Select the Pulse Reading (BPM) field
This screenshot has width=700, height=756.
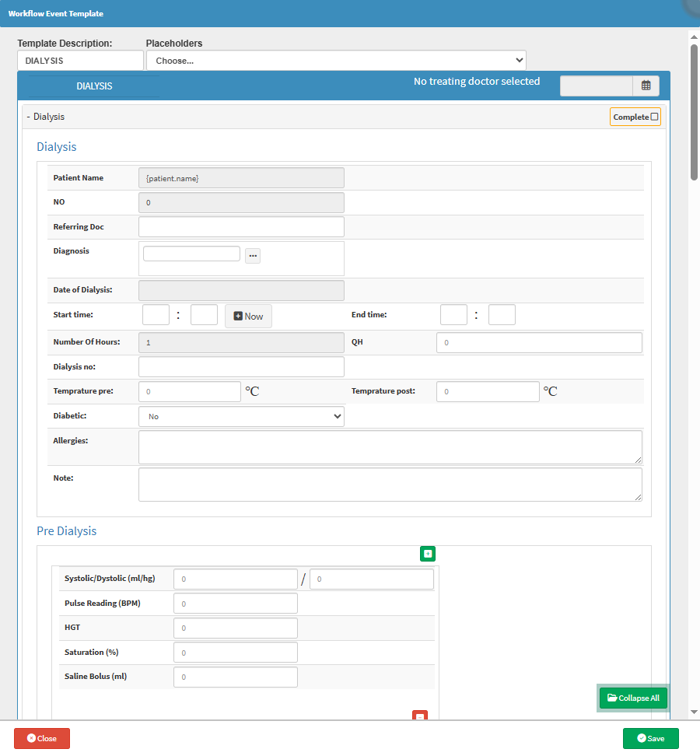[235, 604]
